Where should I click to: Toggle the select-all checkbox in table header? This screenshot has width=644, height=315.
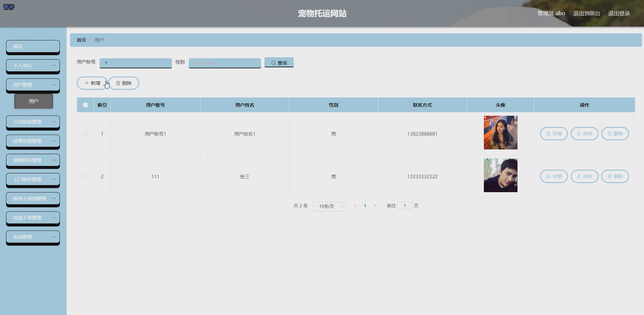click(85, 105)
